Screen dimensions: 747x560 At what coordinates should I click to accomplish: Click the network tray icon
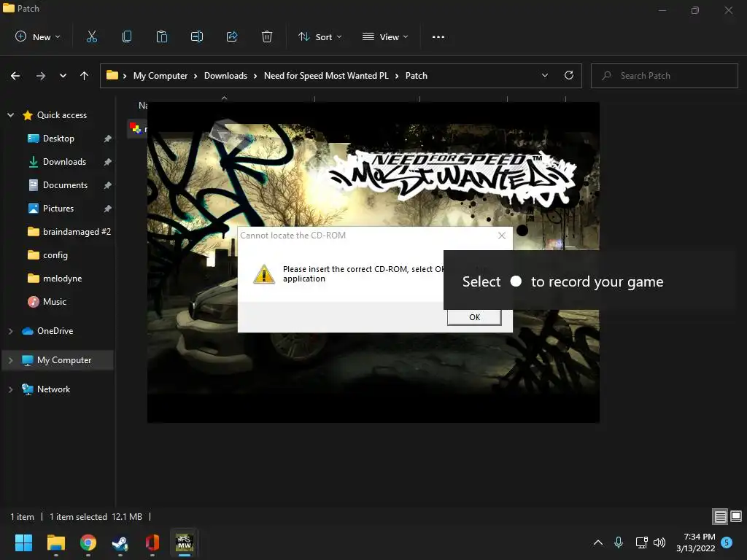pyautogui.click(x=641, y=542)
